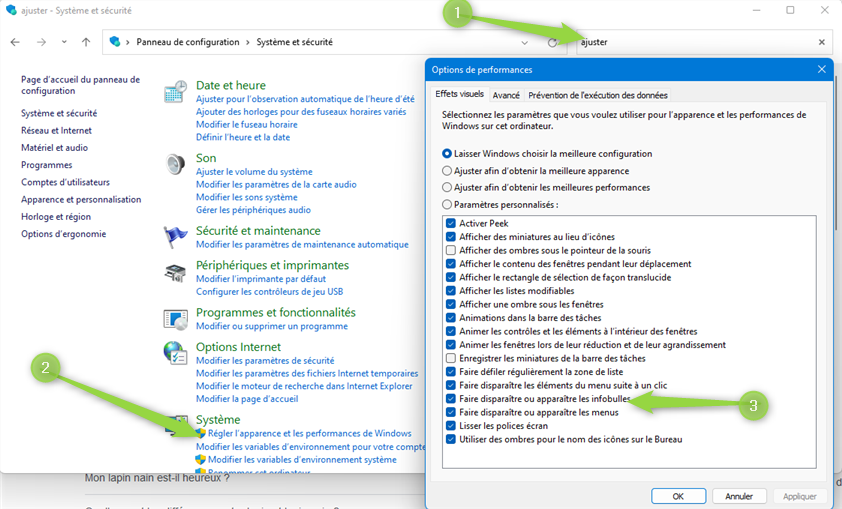Open Apparence et personnalisation in sidebar
842x509 pixels.
pyautogui.click(x=81, y=199)
